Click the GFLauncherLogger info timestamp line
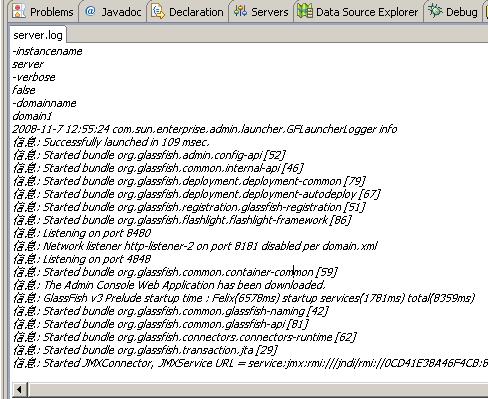 [x=205, y=129]
